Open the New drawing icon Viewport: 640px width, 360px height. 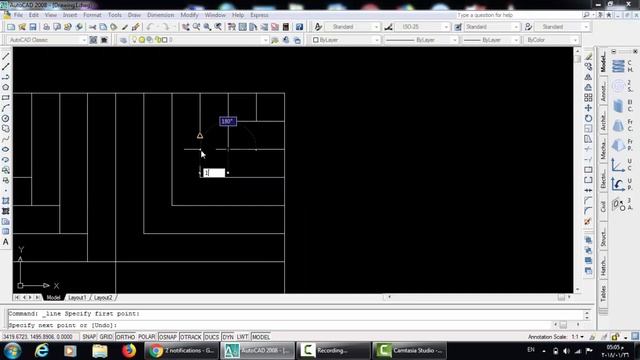[11, 27]
